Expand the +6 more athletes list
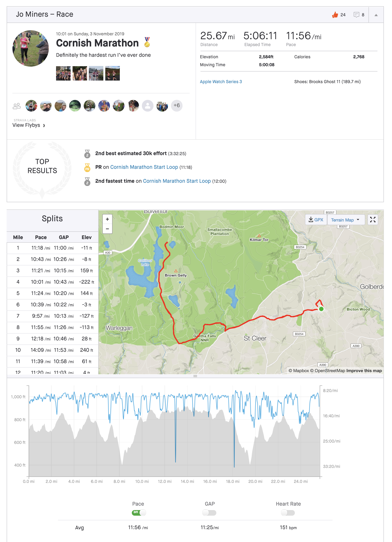392x542 pixels. point(177,105)
